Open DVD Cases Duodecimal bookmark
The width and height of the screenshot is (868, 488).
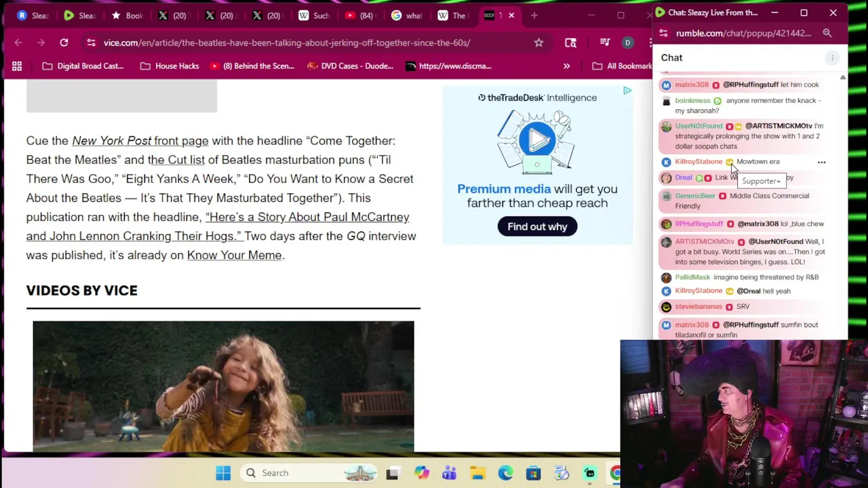350,66
